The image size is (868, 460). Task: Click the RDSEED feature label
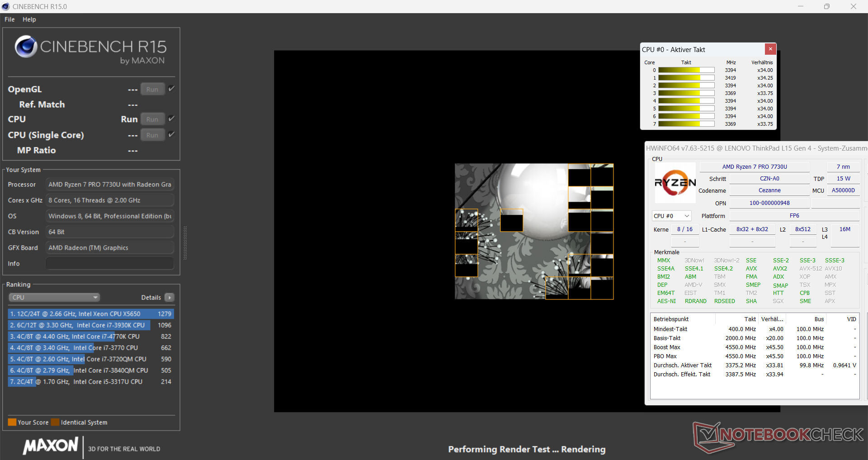725,301
